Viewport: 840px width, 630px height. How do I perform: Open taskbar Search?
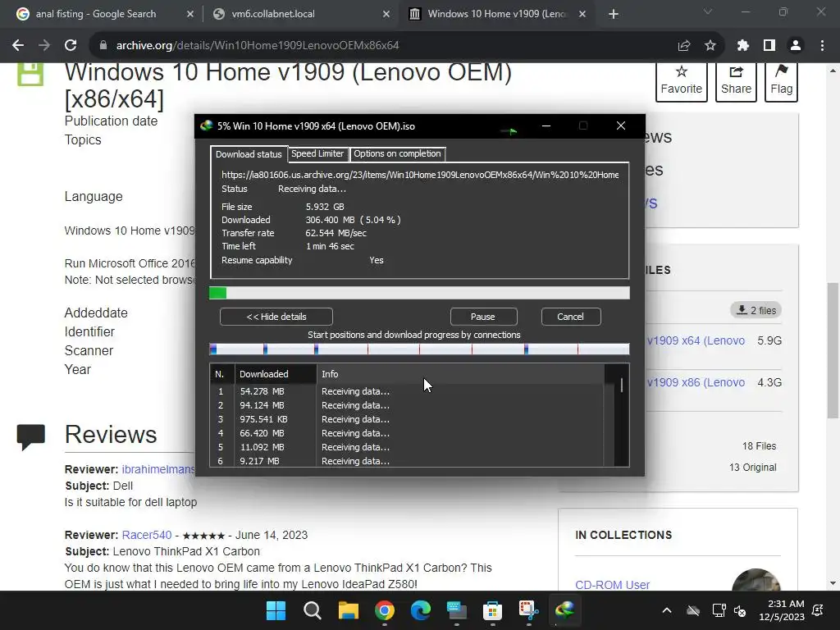coord(313,610)
